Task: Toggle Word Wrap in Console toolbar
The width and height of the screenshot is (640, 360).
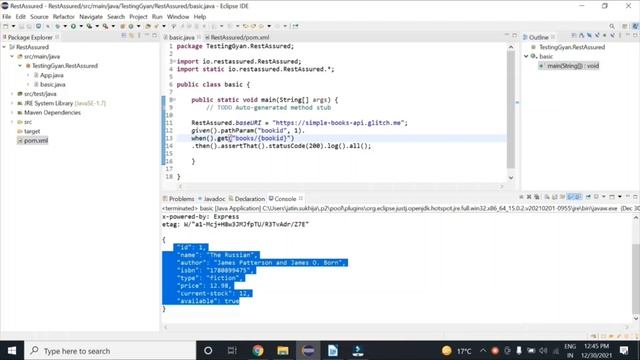Action: (562, 197)
